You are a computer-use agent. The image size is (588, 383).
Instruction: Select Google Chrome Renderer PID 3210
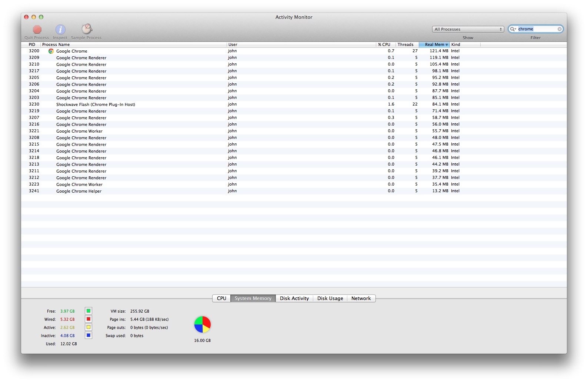point(294,64)
